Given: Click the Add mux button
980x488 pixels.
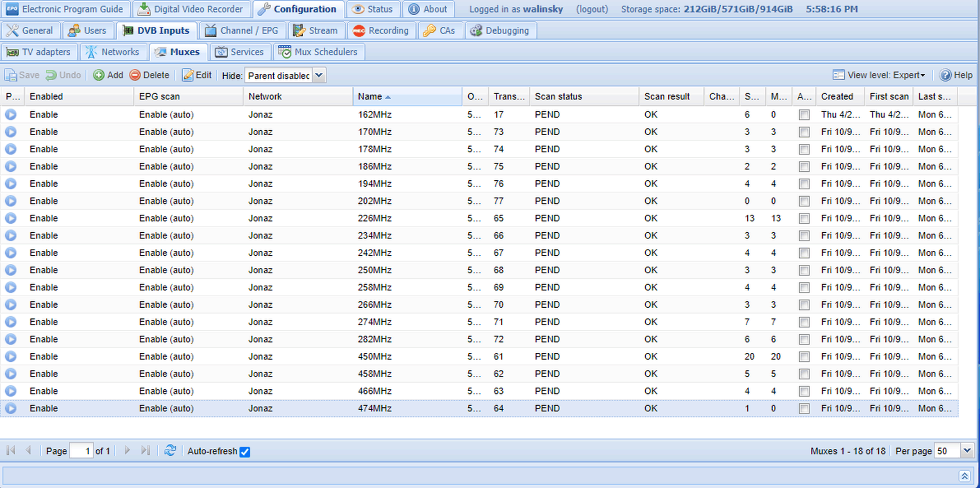Looking at the screenshot, I should (x=108, y=75).
